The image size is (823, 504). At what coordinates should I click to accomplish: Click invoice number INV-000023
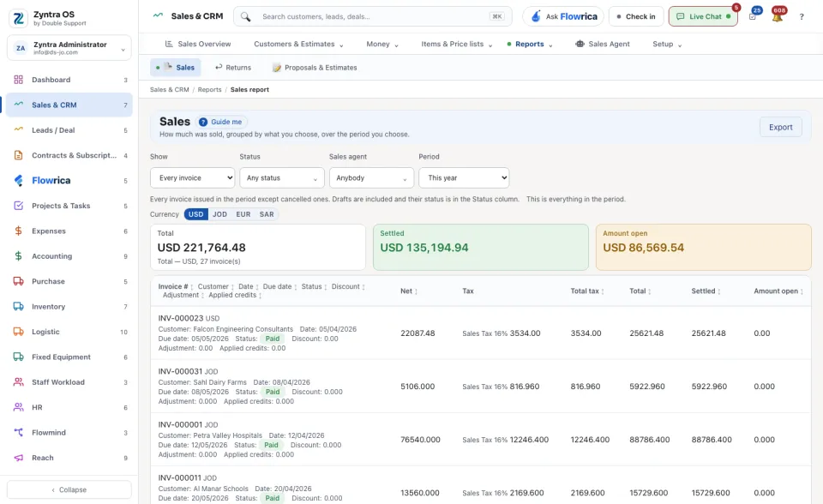click(x=181, y=318)
